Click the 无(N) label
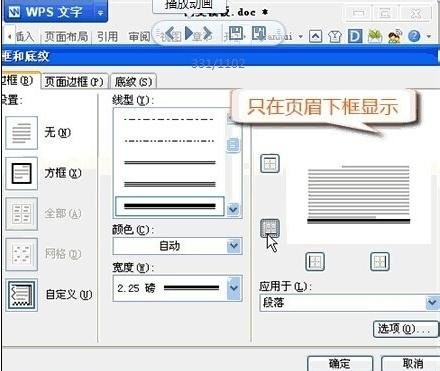This screenshot has width=440, height=371. pyautogui.click(x=57, y=133)
